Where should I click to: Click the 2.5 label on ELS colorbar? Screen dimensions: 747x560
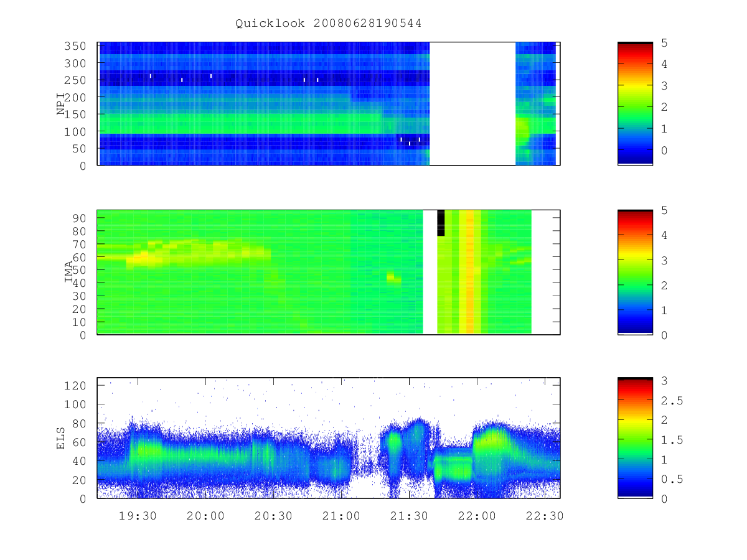[672, 400]
